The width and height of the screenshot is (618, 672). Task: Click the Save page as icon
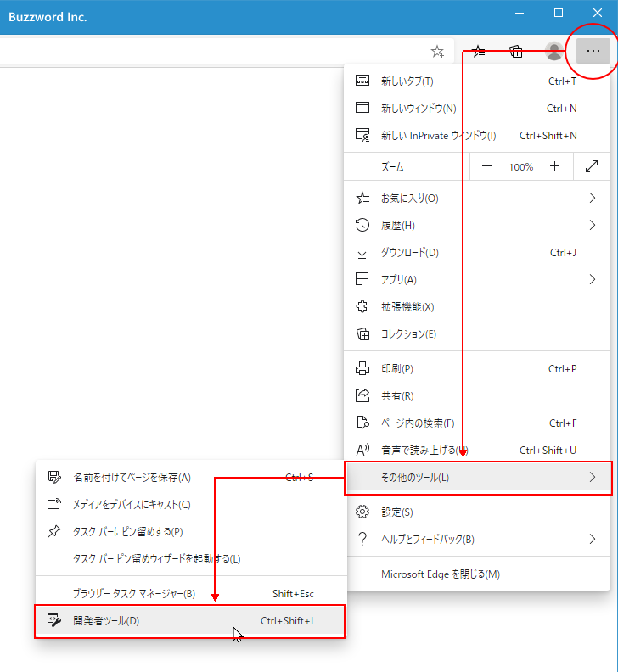point(54,477)
